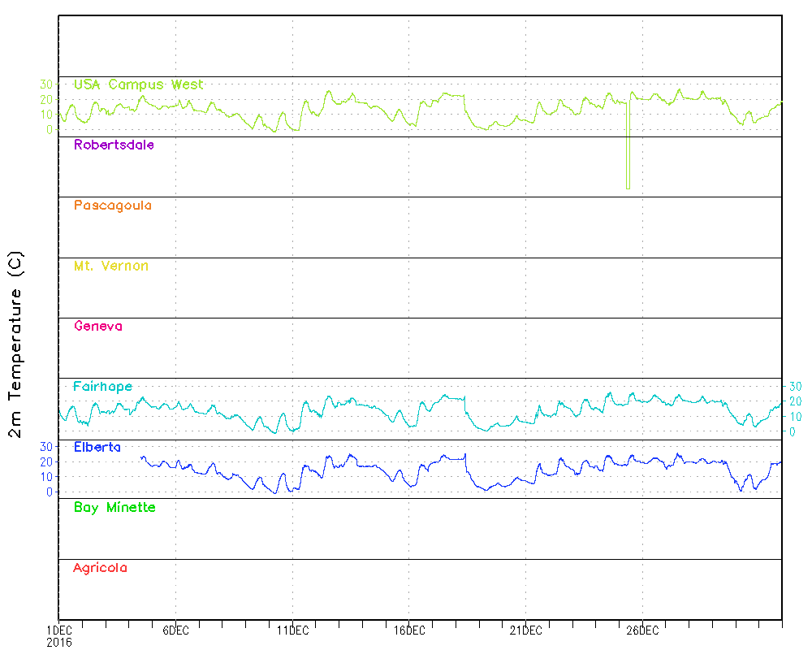Click the 21DEC date tick label

[525, 630]
